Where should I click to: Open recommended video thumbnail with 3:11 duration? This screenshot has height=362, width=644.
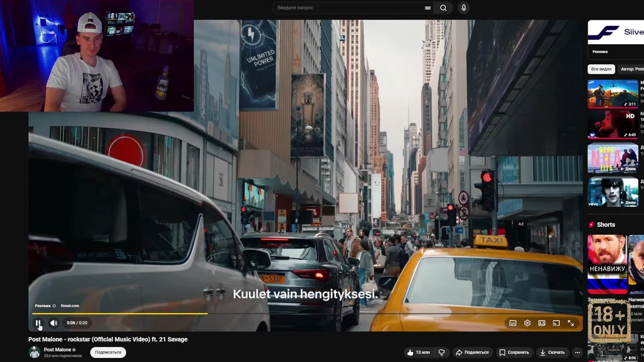point(613,94)
